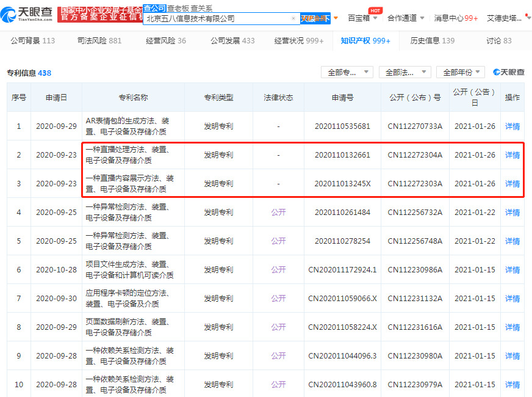Select the 查公司 search tab
This screenshot has height=397, width=532.
tap(154, 8)
